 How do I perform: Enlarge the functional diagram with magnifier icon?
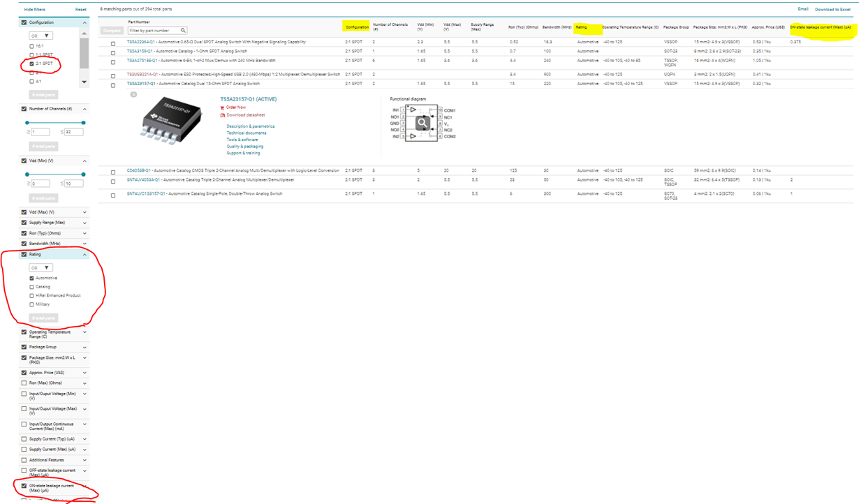point(423,124)
